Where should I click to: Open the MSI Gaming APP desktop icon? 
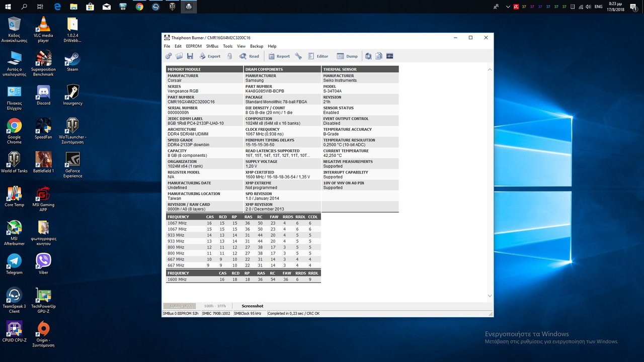click(x=43, y=200)
